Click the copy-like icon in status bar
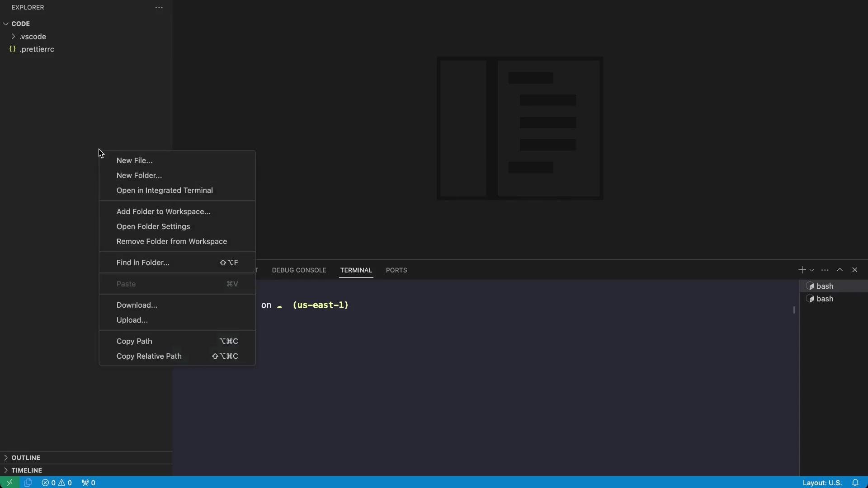 28,483
